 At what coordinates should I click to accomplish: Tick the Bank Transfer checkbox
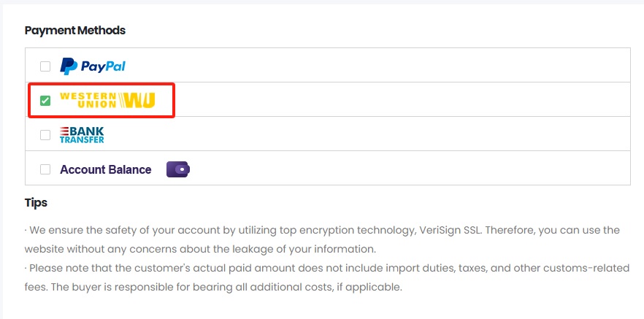[45, 134]
